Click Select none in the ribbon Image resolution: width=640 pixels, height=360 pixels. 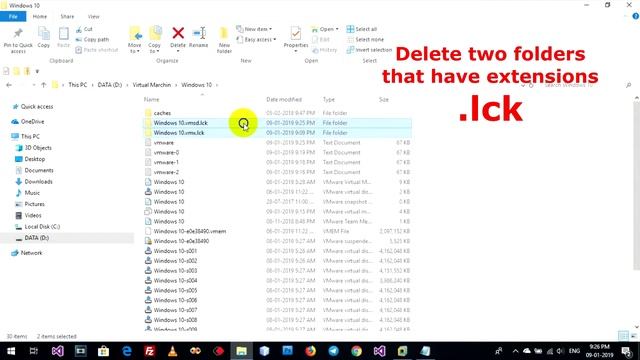(365, 40)
